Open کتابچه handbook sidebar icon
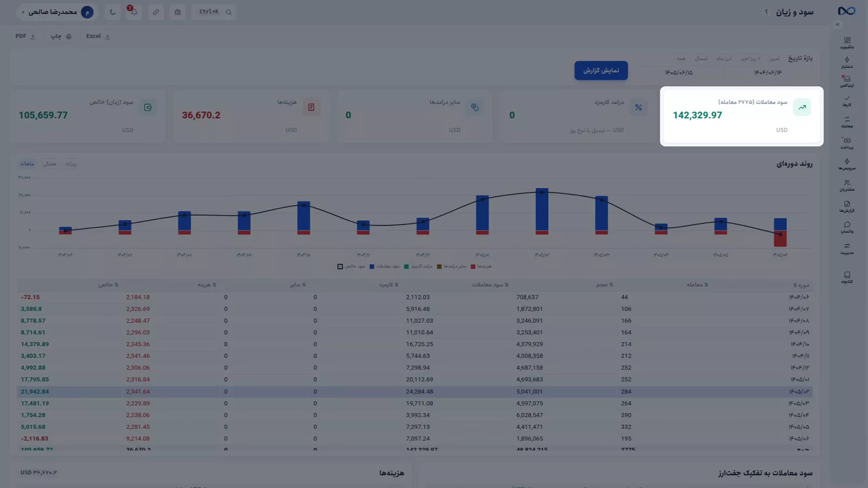868x488 pixels. pyautogui.click(x=847, y=278)
